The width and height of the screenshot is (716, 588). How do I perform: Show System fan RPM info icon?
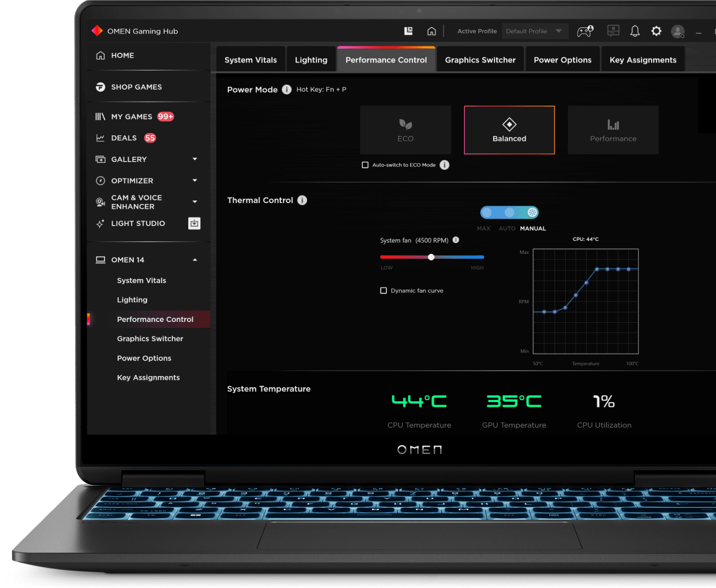point(456,240)
